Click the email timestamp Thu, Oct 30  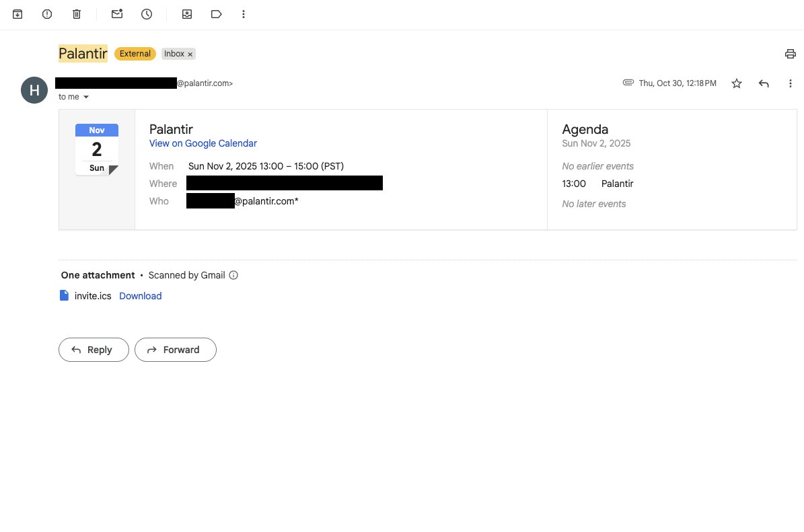[x=678, y=83]
